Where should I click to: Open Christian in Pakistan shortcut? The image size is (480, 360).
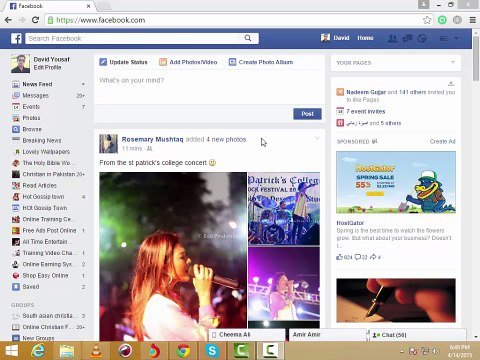[x=50, y=174]
